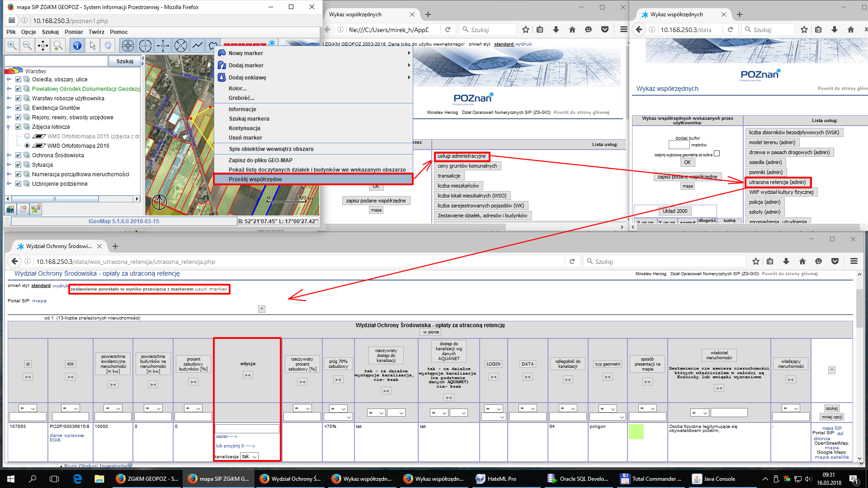The width and height of the screenshot is (868, 488).
Task: Open the kanalizacja tak dropdown
Action: pos(249,456)
